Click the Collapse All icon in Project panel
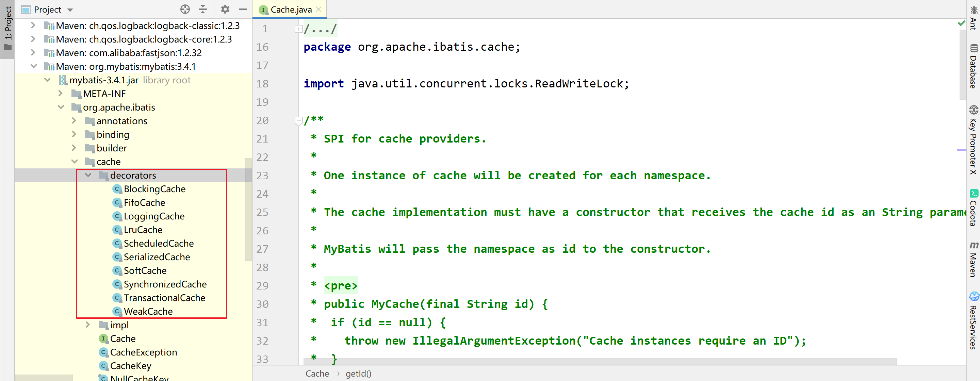This screenshot has height=381, width=980. point(203,9)
